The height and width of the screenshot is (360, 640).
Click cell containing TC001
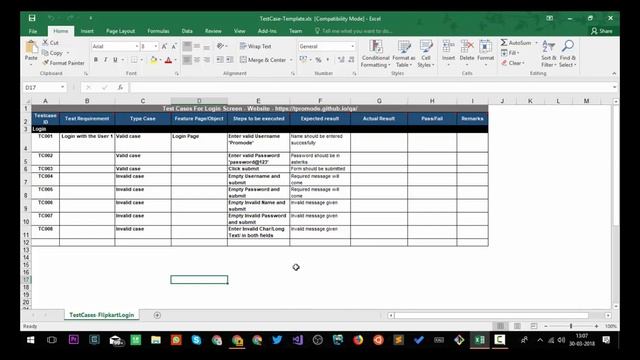click(45, 142)
